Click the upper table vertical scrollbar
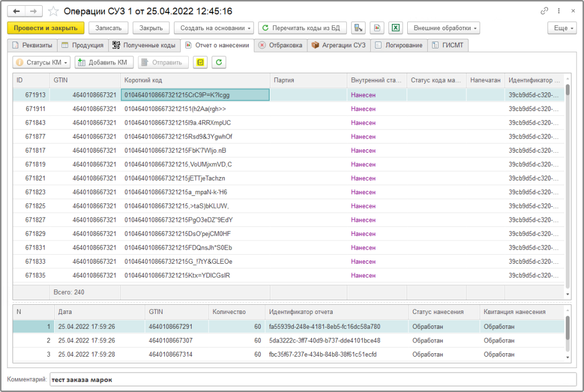 567,185
